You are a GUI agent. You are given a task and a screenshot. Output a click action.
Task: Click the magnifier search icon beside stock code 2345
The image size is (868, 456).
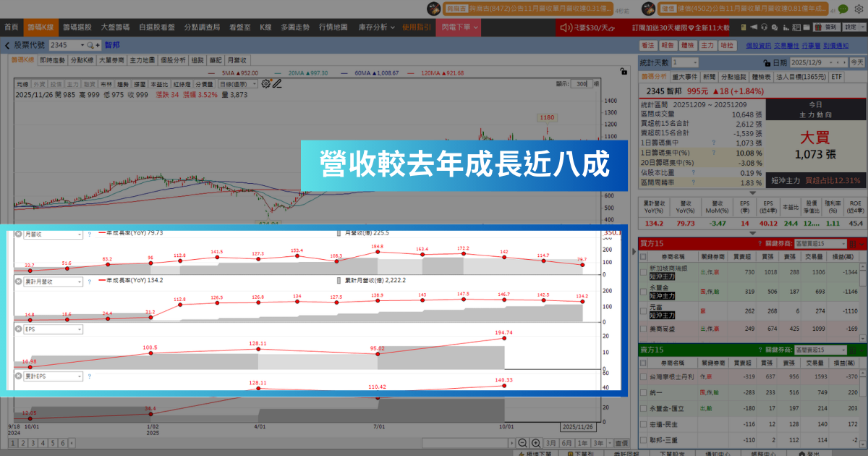point(90,45)
